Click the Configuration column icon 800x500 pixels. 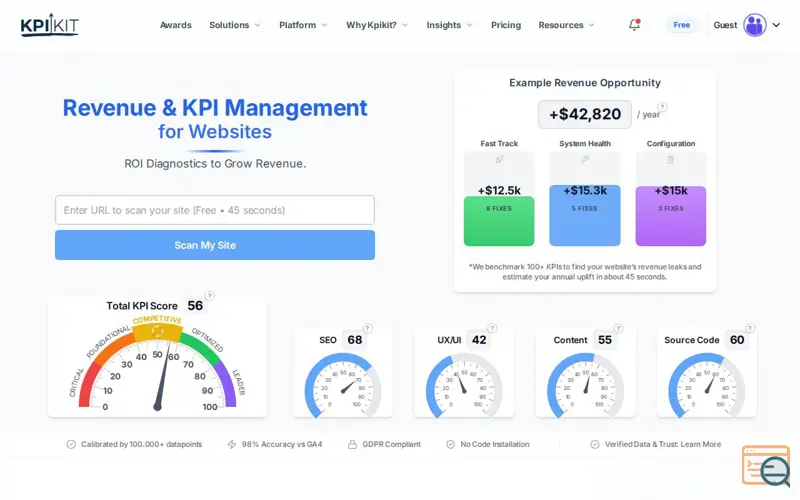click(x=671, y=160)
